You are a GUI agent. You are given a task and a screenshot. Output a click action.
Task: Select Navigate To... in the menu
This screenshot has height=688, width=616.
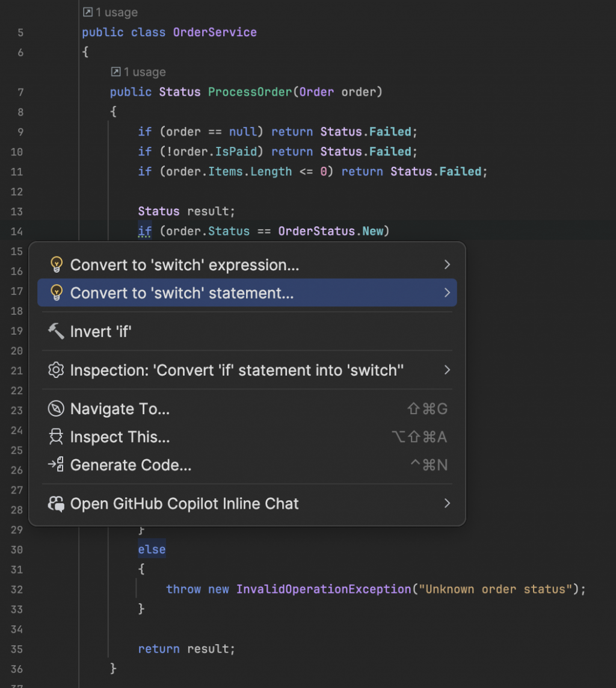120,409
